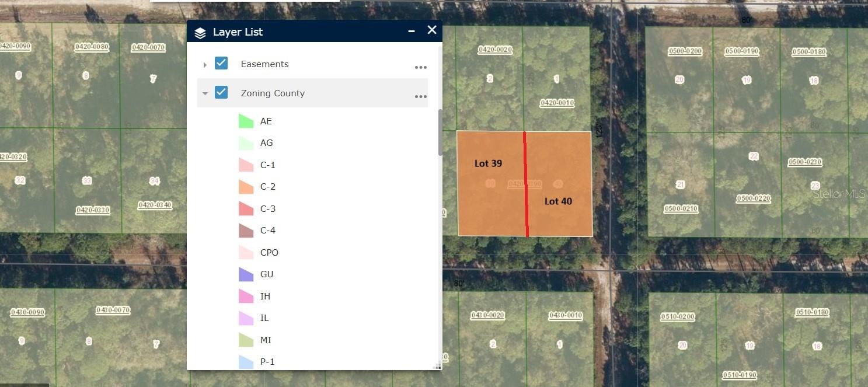
Task: Expand the Easements layer legend
Action: pyautogui.click(x=205, y=64)
